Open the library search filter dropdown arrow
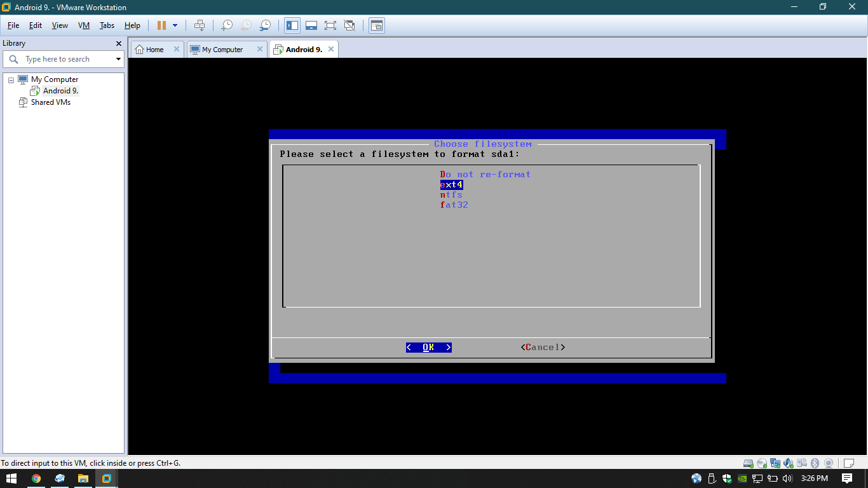 tap(118, 59)
